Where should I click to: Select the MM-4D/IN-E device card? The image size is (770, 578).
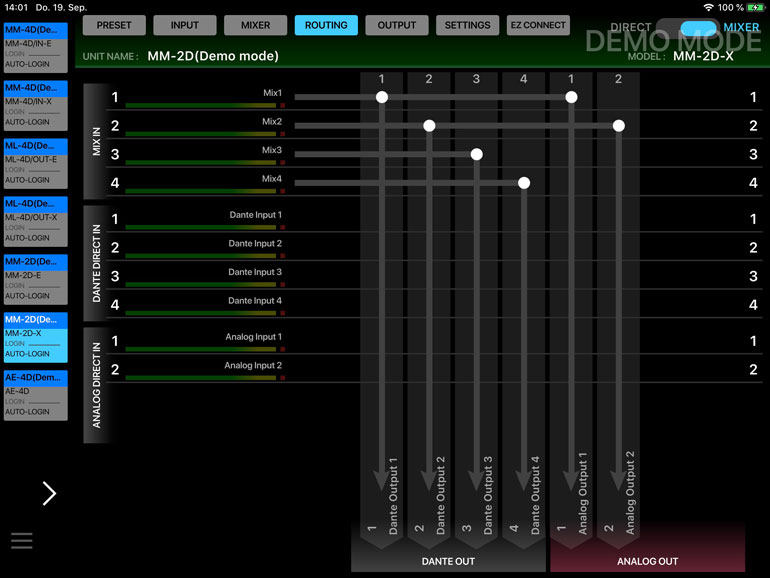pos(36,48)
